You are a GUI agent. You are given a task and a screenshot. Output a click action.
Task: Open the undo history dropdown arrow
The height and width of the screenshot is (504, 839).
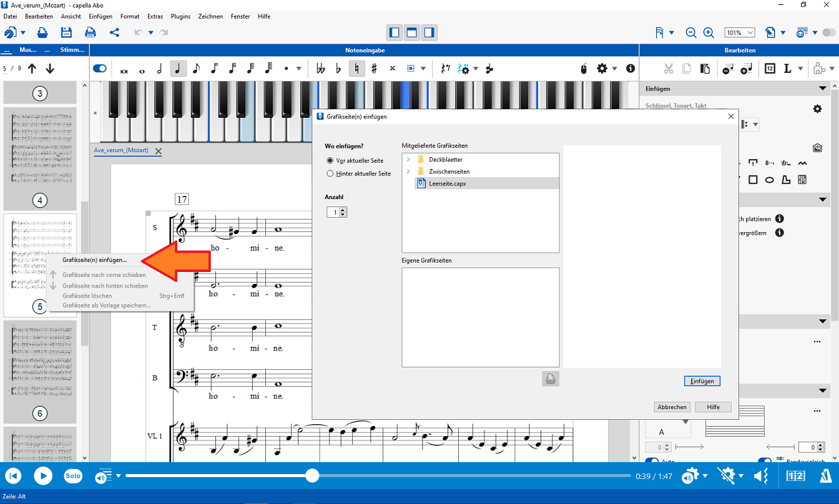pos(150,32)
